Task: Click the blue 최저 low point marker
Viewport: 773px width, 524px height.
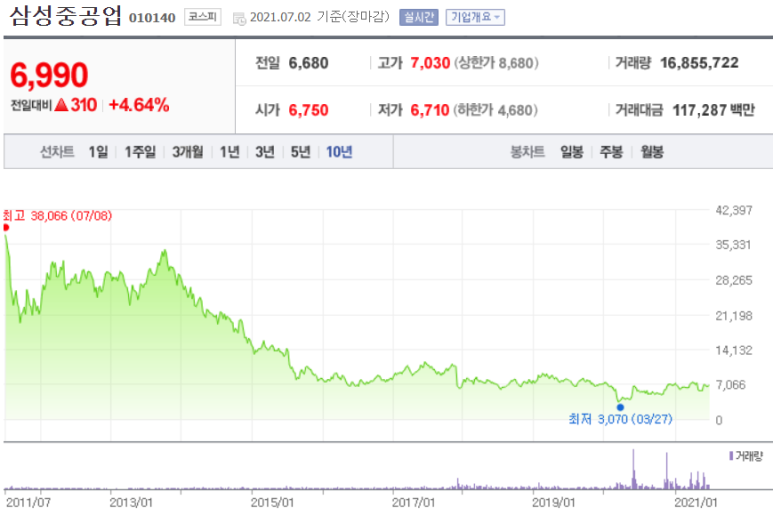Action: [620, 407]
